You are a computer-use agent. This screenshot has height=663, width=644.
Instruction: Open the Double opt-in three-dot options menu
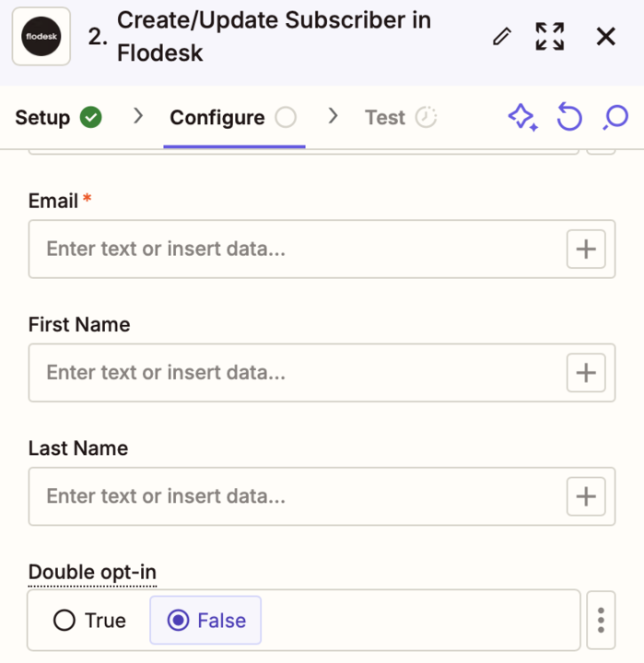pyautogui.click(x=601, y=621)
